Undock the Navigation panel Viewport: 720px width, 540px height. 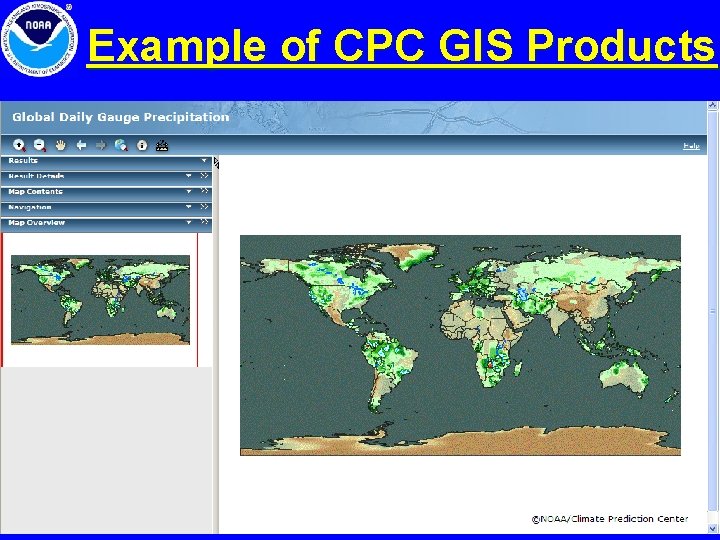pos(204,207)
